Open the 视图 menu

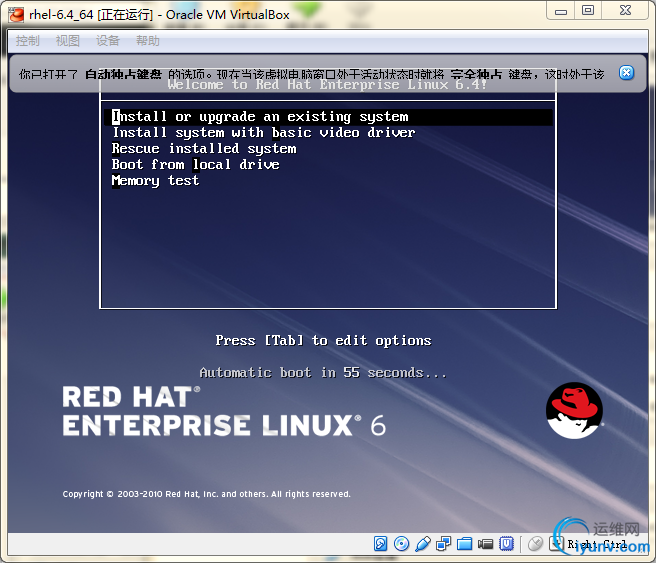coord(68,41)
